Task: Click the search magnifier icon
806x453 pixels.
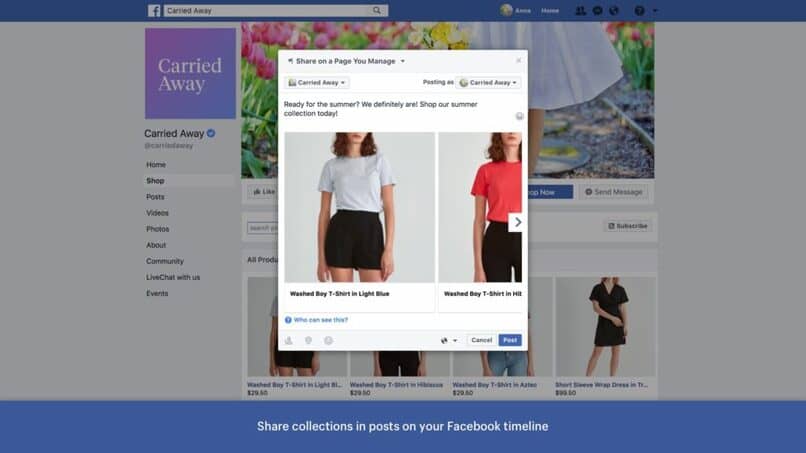Action: click(377, 10)
